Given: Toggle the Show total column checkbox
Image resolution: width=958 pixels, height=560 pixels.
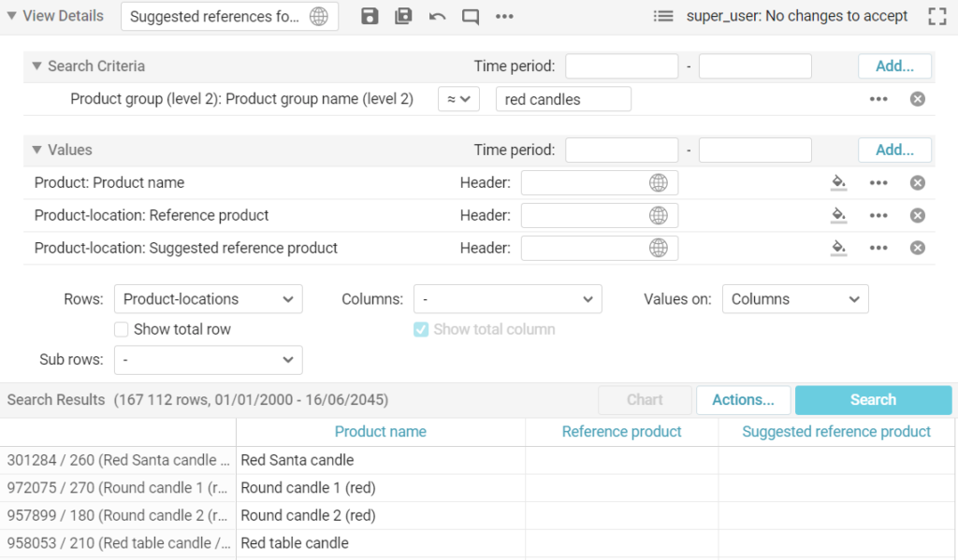Looking at the screenshot, I should coord(421,329).
